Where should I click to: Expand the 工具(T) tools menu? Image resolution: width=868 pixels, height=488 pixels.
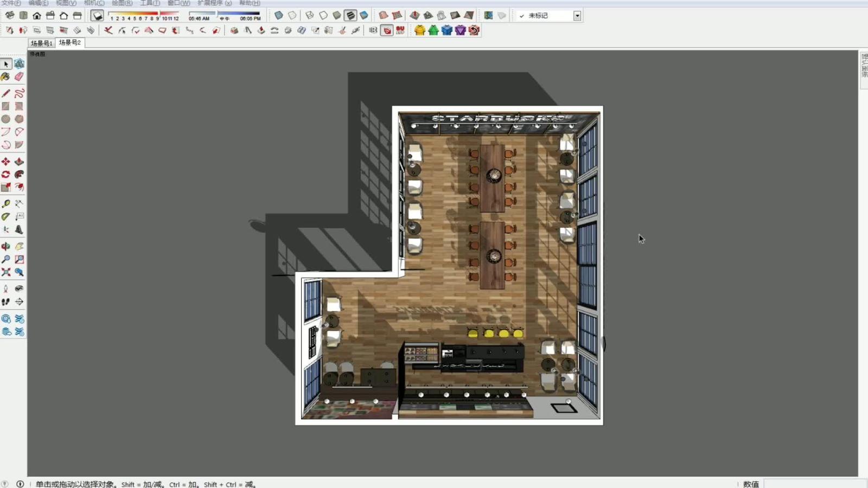[150, 3]
